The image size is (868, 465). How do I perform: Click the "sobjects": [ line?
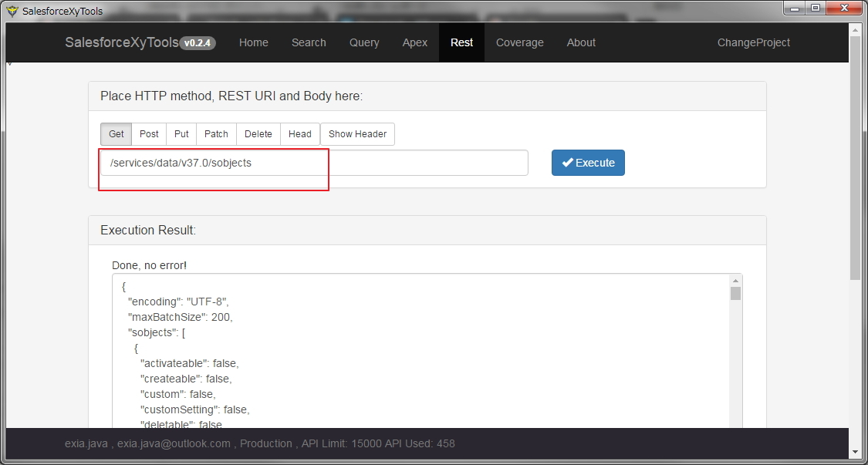pyautogui.click(x=157, y=332)
